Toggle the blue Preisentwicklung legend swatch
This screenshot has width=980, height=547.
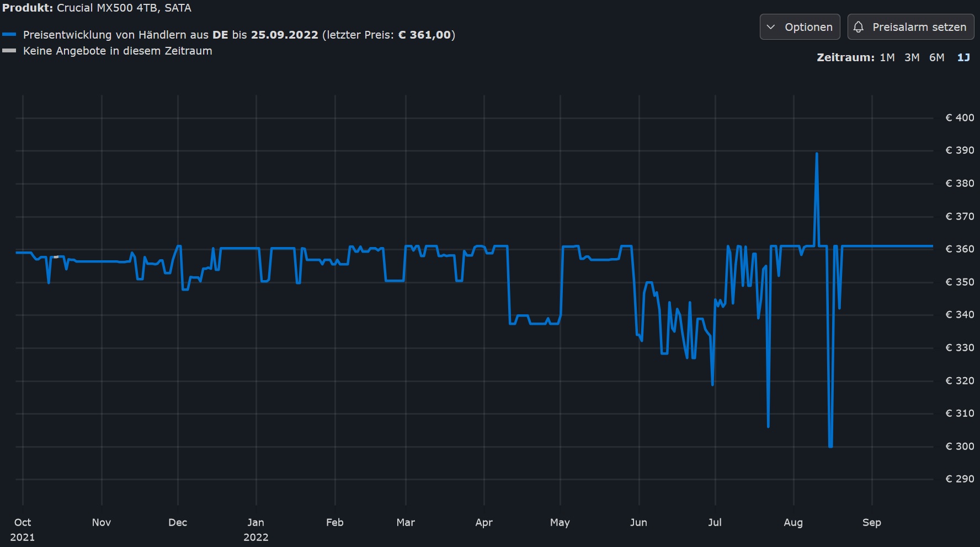[9, 35]
